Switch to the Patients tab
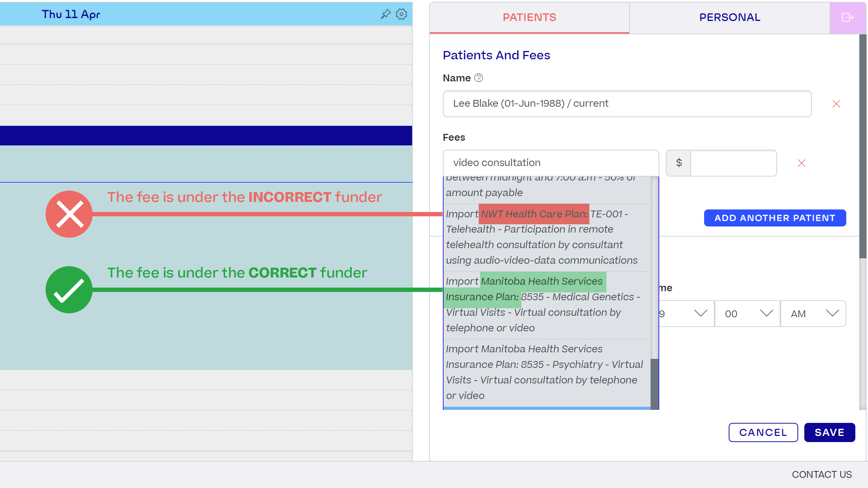 coord(529,17)
